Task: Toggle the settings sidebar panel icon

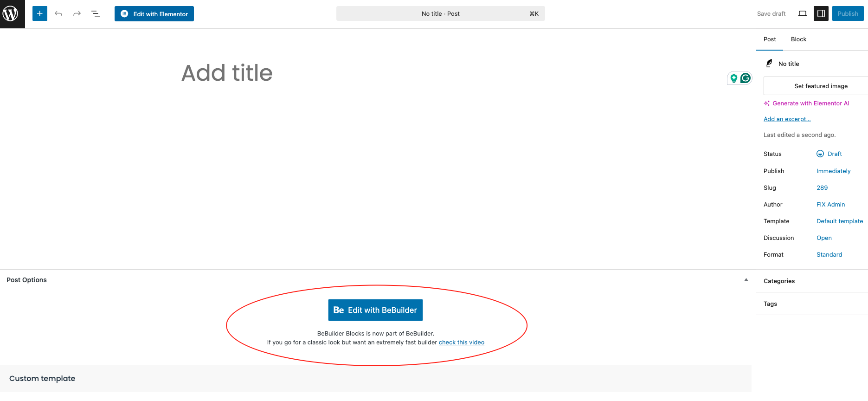Action: tap(821, 14)
